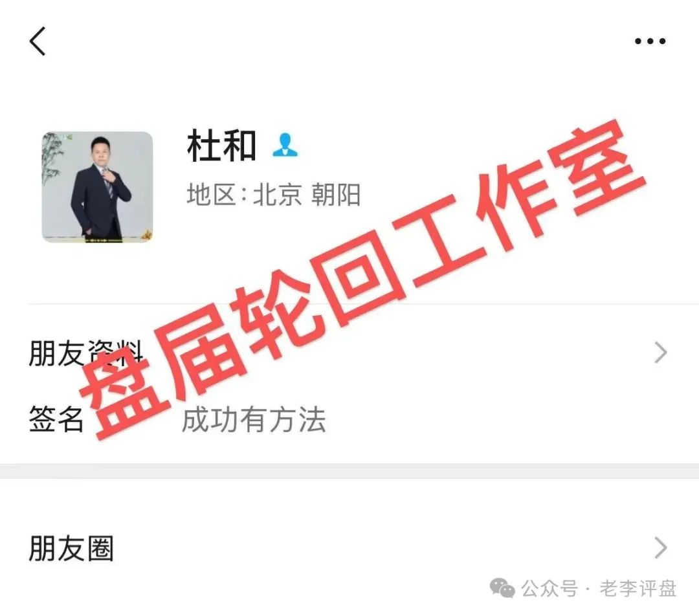Click the 老李评盘 account name
699x616 pixels.
coord(638,588)
